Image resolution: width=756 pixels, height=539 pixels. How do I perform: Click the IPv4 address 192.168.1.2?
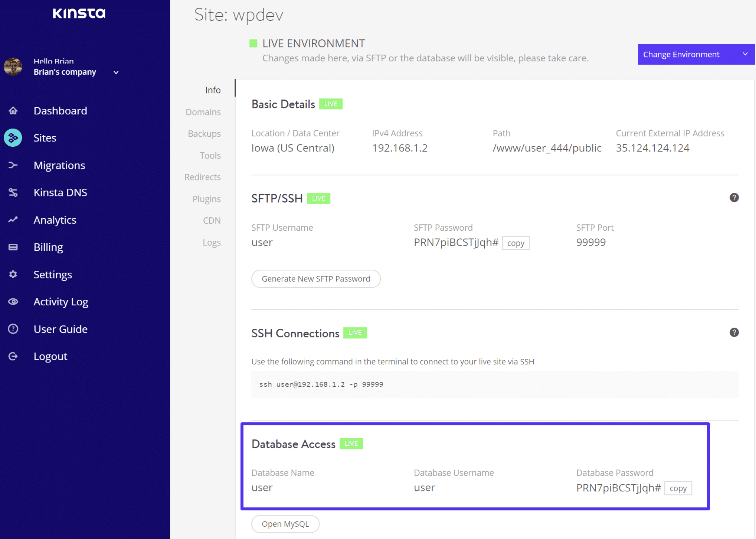(x=400, y=148)
